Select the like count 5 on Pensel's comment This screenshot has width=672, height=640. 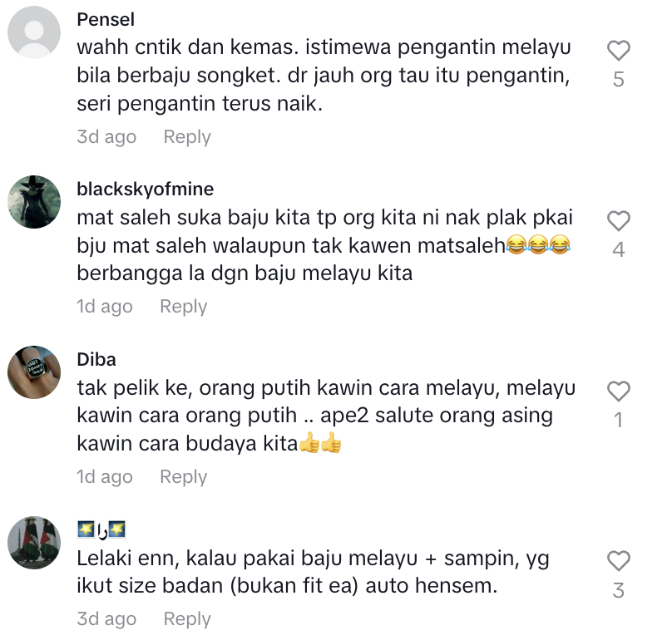click(x=619, y=79)
